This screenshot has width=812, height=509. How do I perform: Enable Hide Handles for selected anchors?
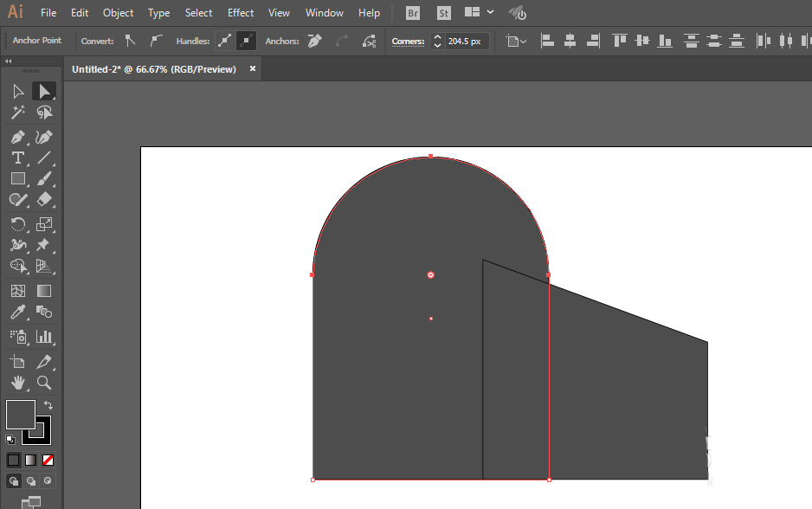246,41
